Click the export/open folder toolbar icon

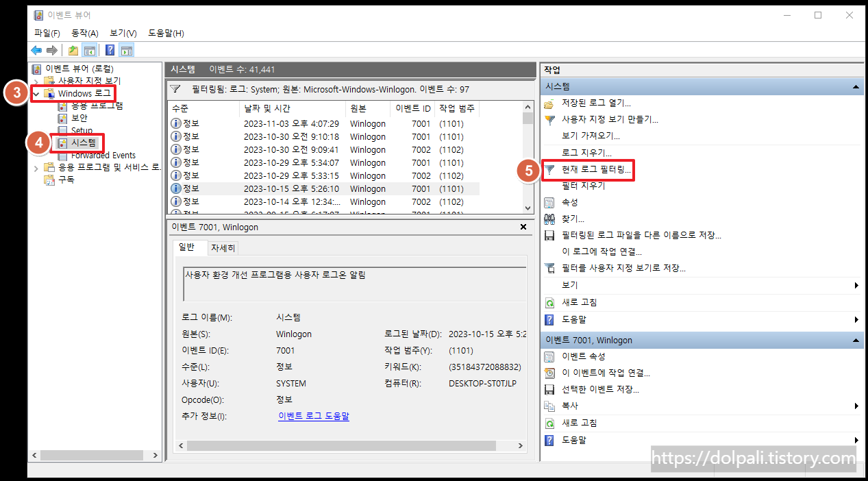click(71, 49)
